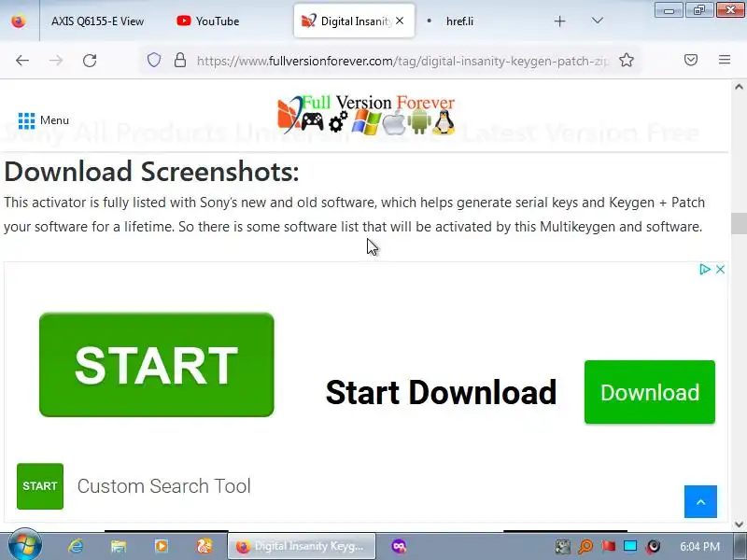
Task: Click the blue monitor tray icon
Action: click(630, 546)
